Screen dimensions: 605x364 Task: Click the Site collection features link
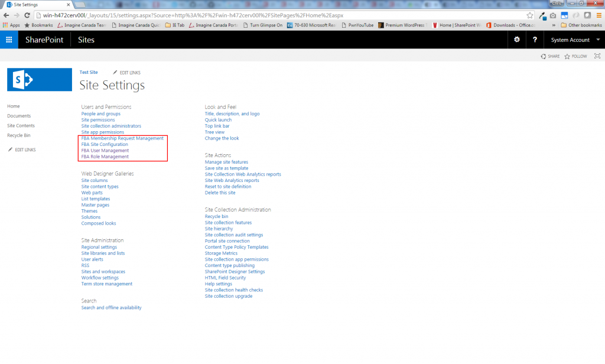coord(228,223)
